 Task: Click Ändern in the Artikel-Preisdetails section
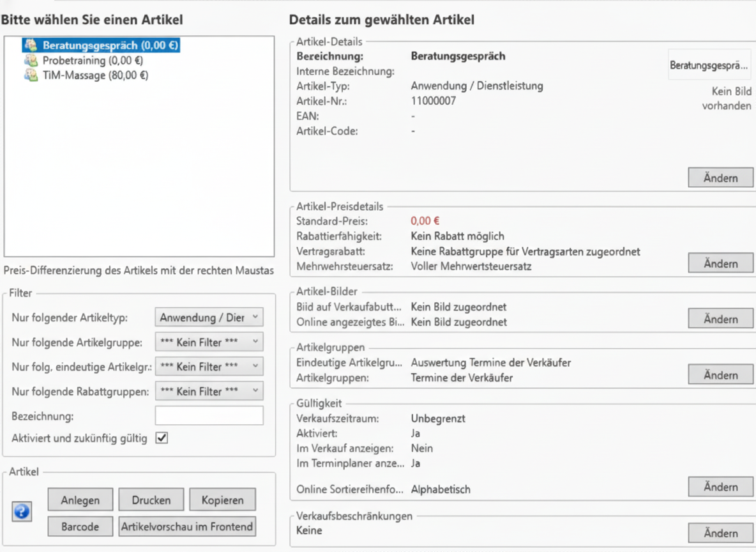tap(720, 263)
